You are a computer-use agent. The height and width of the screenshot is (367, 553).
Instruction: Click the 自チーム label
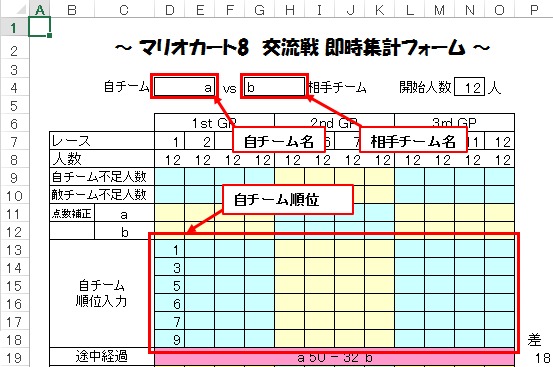[x=126, y=87]
